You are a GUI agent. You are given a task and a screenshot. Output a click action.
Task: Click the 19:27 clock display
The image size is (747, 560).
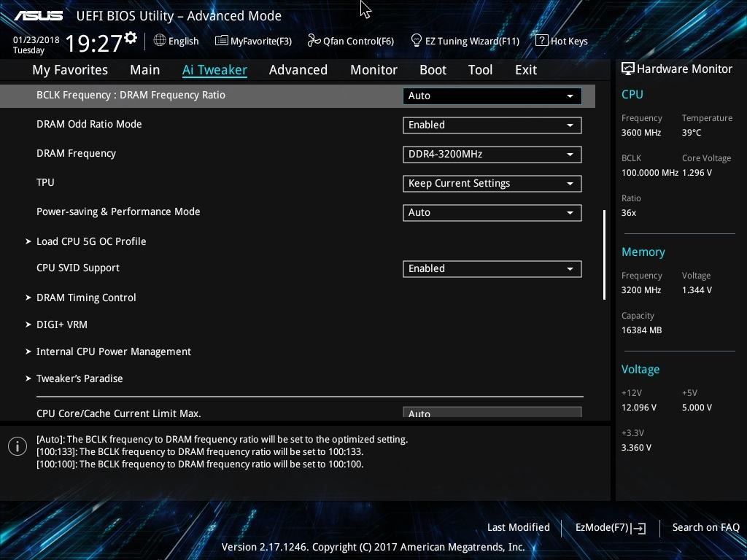click(94, 44)
